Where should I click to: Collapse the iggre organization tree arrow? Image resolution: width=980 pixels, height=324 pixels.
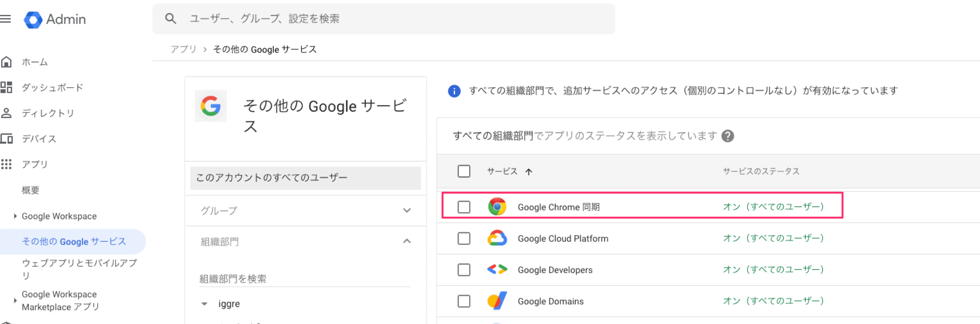click(204, 304)
